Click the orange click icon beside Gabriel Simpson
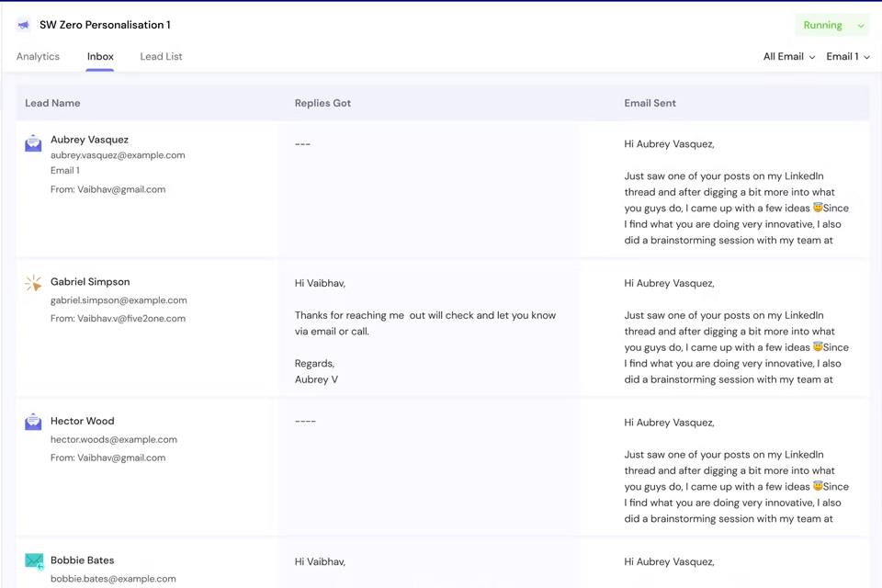 click(33, 283)
